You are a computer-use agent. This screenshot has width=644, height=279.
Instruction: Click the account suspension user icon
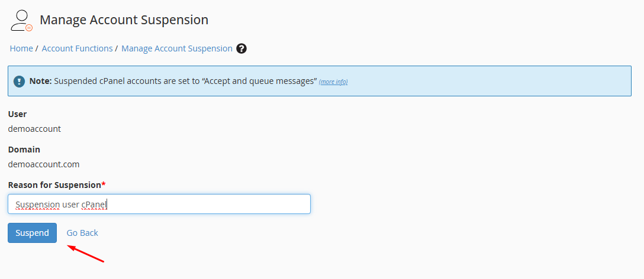(x=21, y=21)
